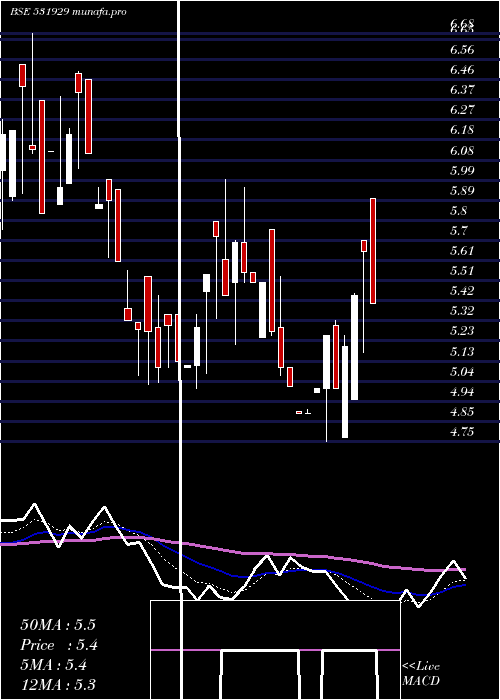Click the last red candlestick on the right

tap(373, 251)
